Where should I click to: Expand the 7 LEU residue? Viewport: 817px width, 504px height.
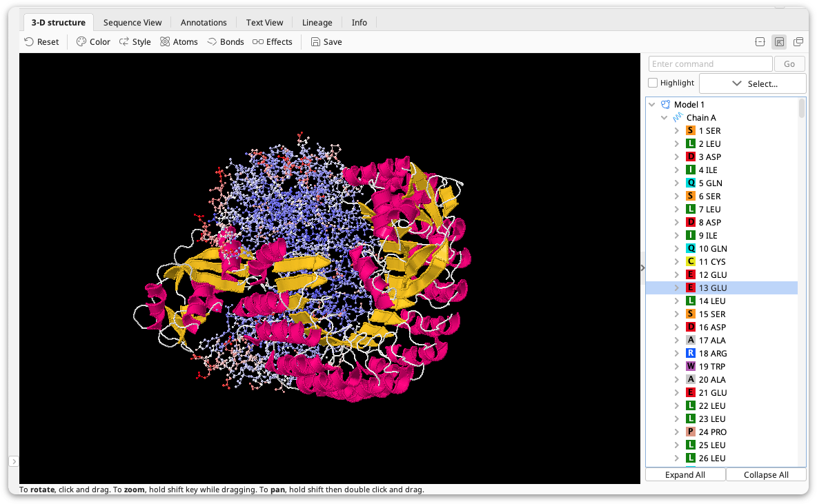click(676, 210)
